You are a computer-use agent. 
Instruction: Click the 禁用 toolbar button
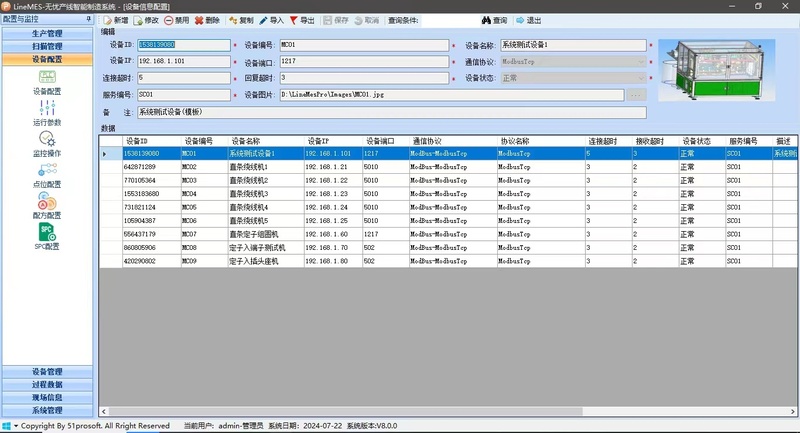tap(176, 20)
